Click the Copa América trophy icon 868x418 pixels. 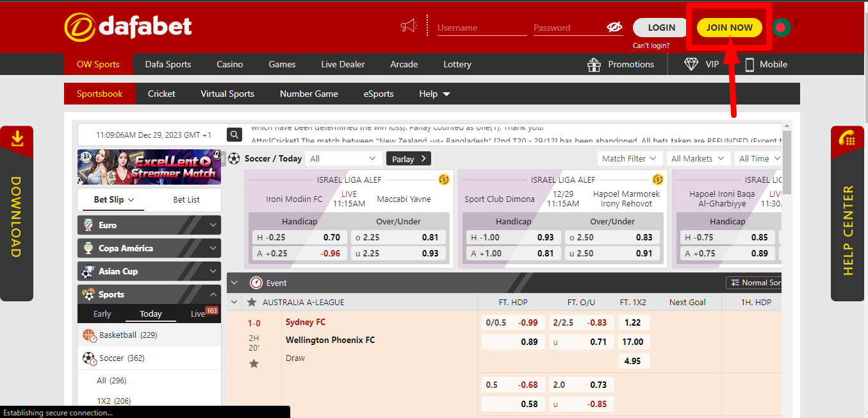pos(88,248)
